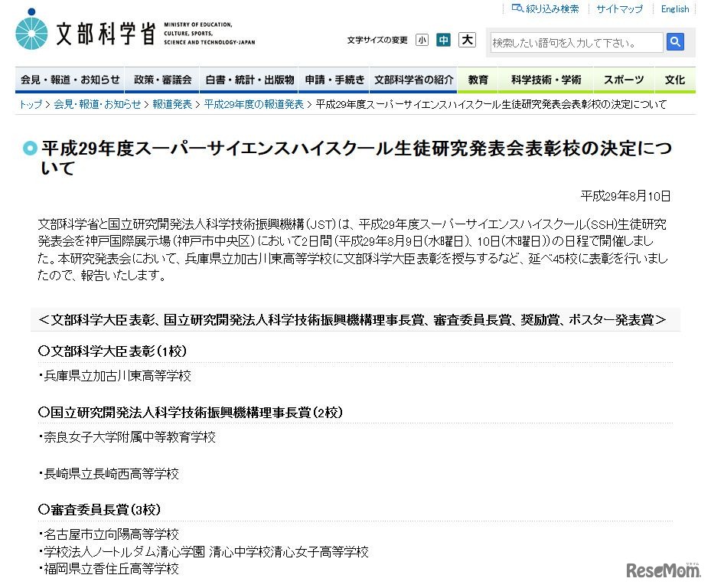Enable the 大 large font size

point(466,39)
